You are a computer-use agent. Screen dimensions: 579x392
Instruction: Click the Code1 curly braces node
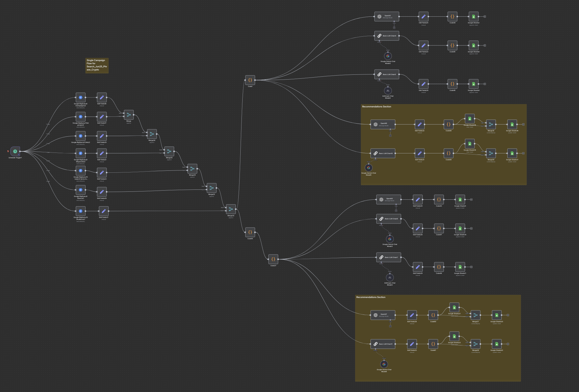coord(250,80)
